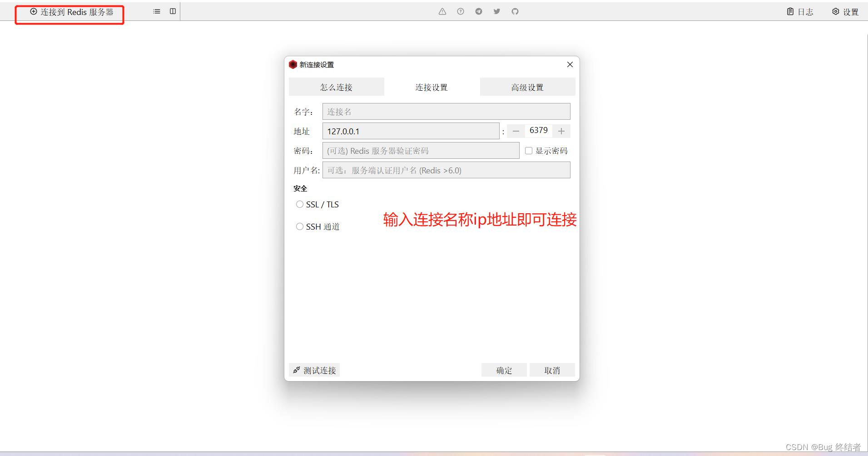Image resolution: width=868 pixels, height=456 pixels.
Task: Open 设置 settings with gear icon
Action: click(x=845, y=12)
